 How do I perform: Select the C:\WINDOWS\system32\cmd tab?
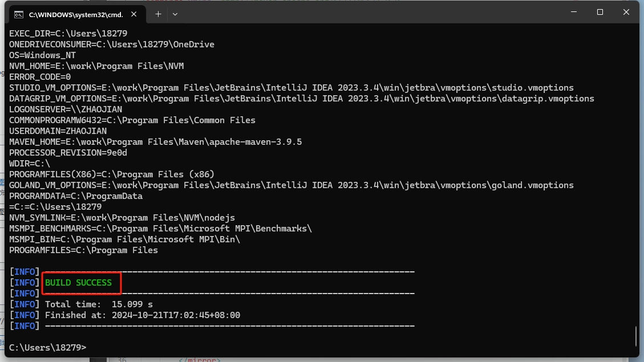pyautogui.click(x=77, y=14)
